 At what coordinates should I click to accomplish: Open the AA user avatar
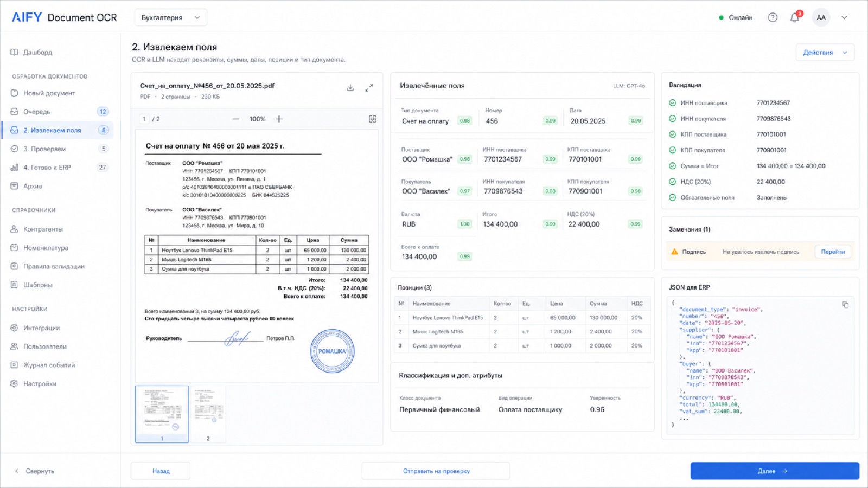[x=821, y=17]
